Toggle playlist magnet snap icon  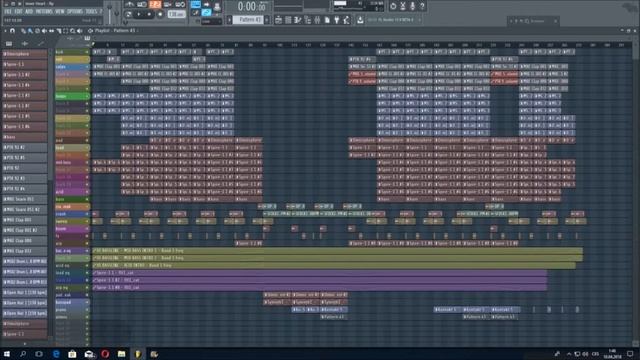tap(13, 31)
